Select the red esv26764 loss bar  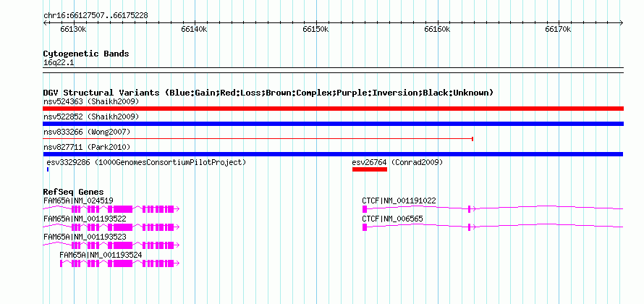(370, 169)
